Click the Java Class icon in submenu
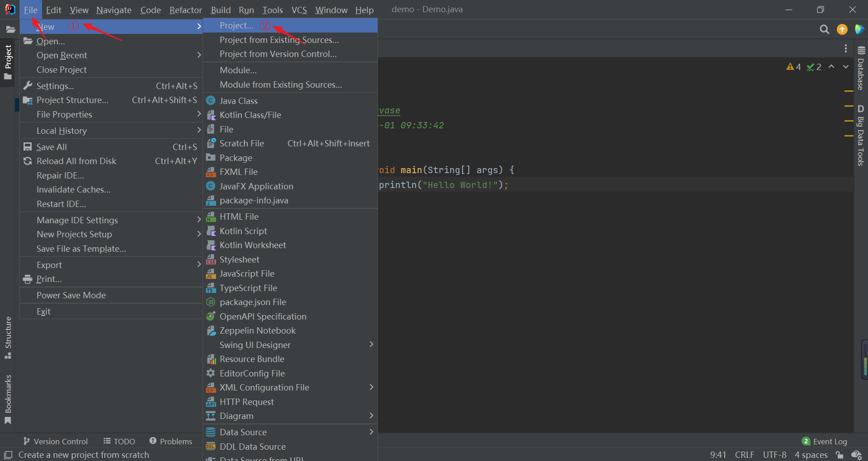 (x=211, y=100)
